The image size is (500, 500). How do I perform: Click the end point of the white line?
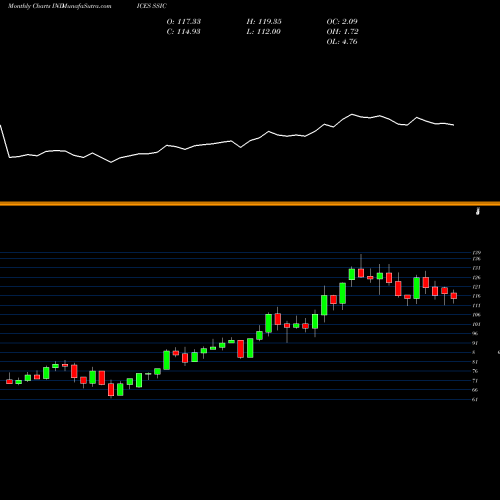454,125
